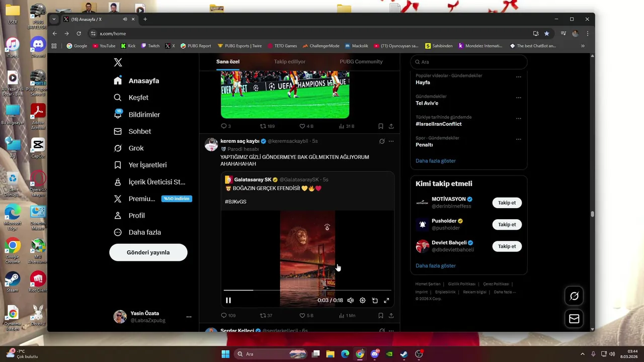Open Windows Start menu
The height and width of the screenshot is (362, 644).
click(x=225, y=354)
